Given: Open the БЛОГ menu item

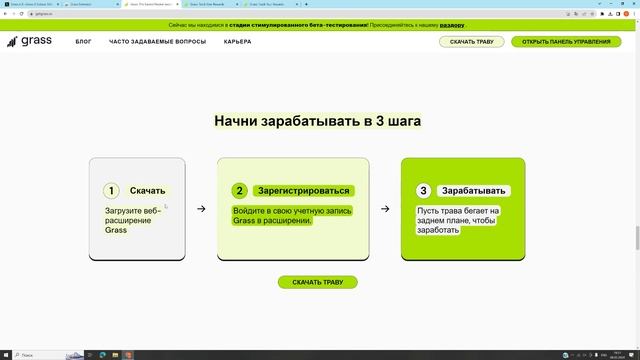Looking at the screenshot, I should click(x=83, y=42).
